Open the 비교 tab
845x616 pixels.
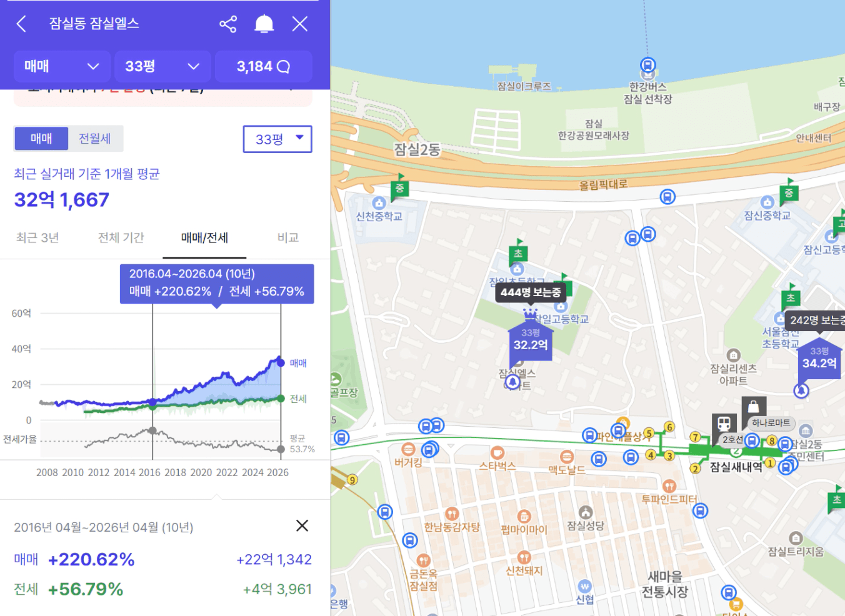tap(288, 237)
